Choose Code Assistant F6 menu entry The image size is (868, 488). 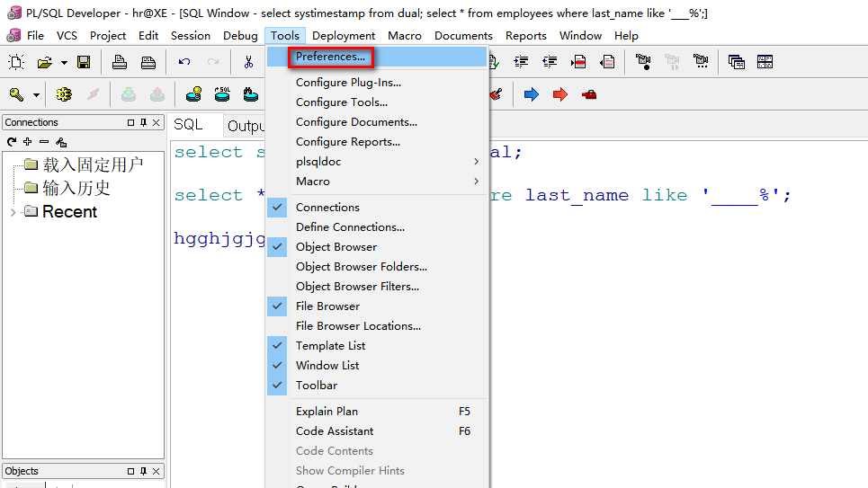click(376, 431)
